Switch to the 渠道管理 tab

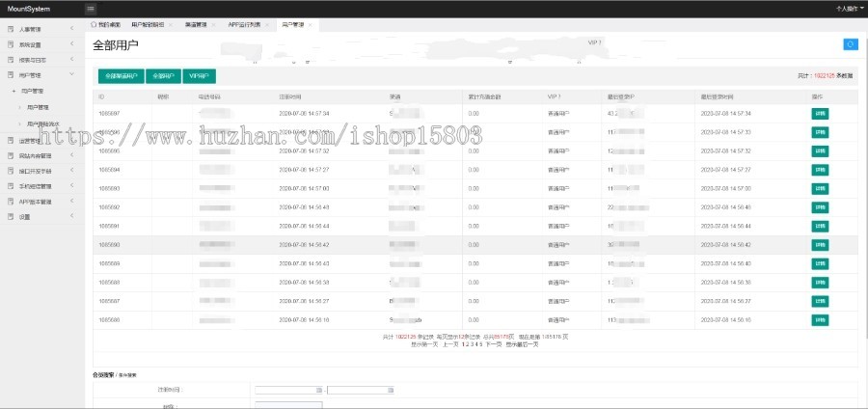(196, 25)
